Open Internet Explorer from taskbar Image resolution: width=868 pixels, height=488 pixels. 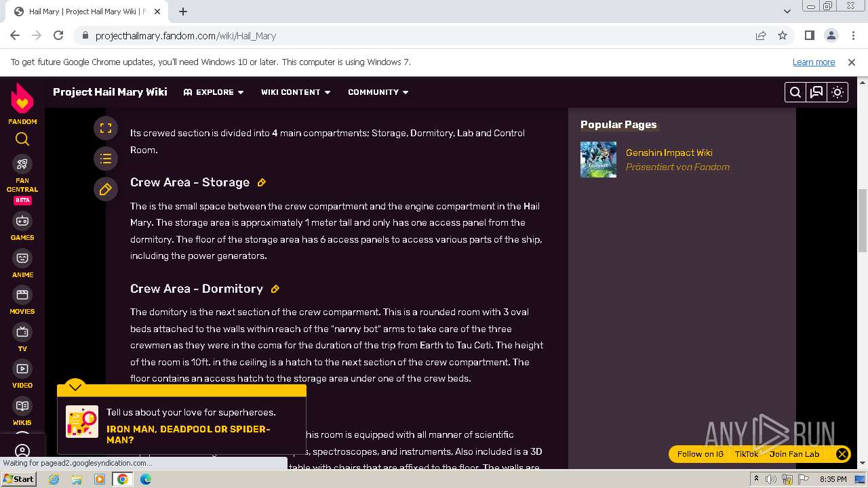54,479
